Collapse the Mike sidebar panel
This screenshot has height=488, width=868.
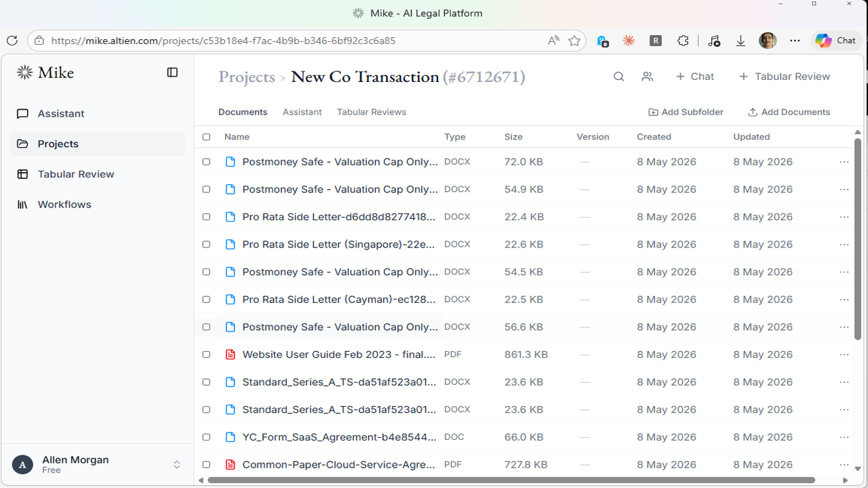pyautogui.click(x=172, y=73)
